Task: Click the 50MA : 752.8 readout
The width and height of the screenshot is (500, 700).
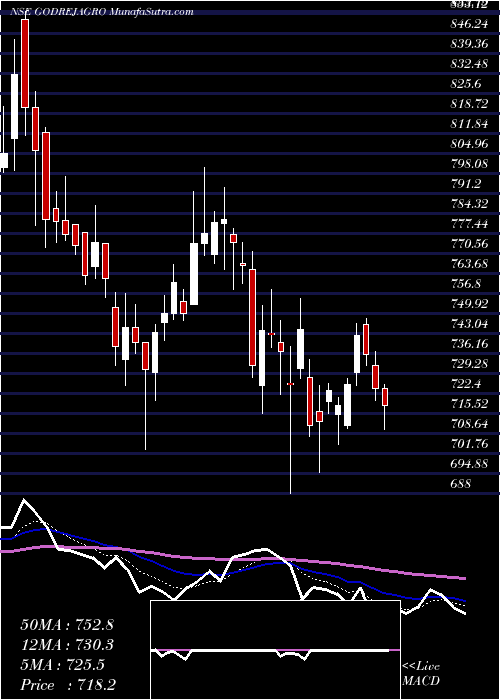Action: click(66, 625)
